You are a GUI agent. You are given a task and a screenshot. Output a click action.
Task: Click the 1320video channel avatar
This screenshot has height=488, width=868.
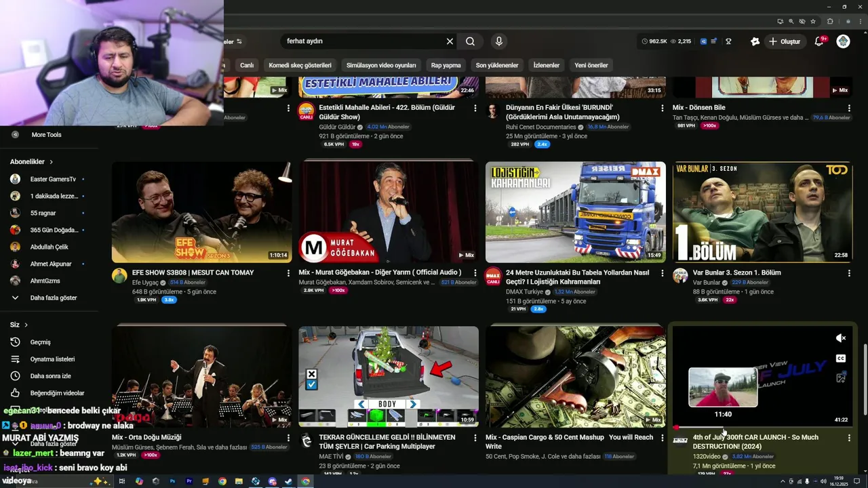(x=680, y=441)
